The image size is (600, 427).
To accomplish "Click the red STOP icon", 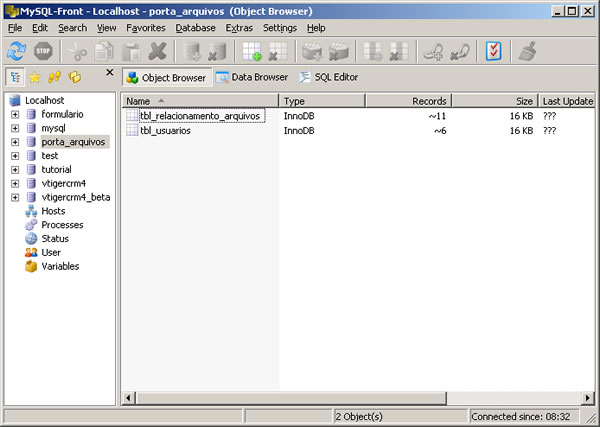I will click(43, 51).
